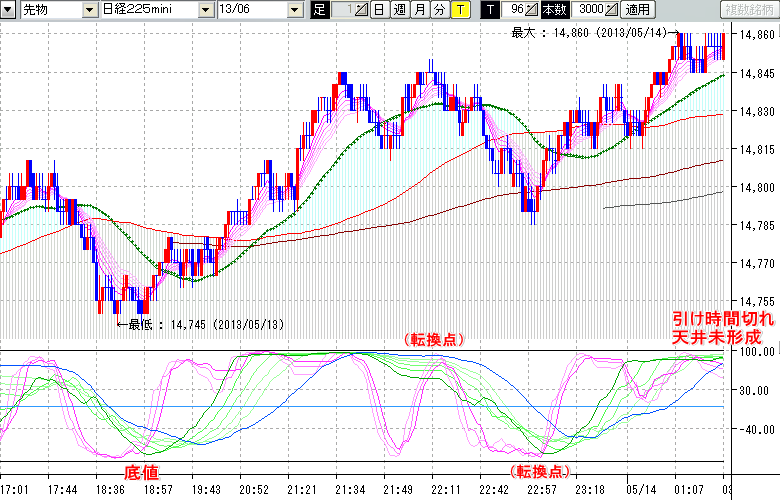Open the far-left toolbar dropdown arrow

tap(8, 10)
